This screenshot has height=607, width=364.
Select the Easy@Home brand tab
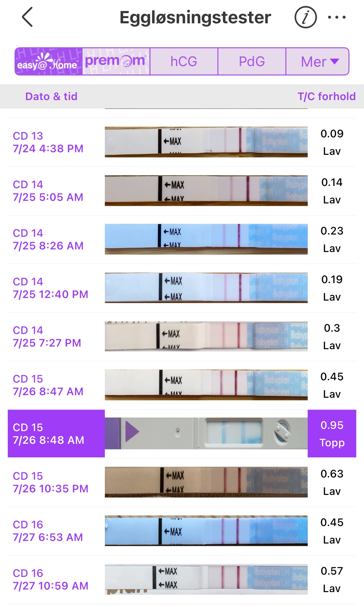tap(49, 62)
